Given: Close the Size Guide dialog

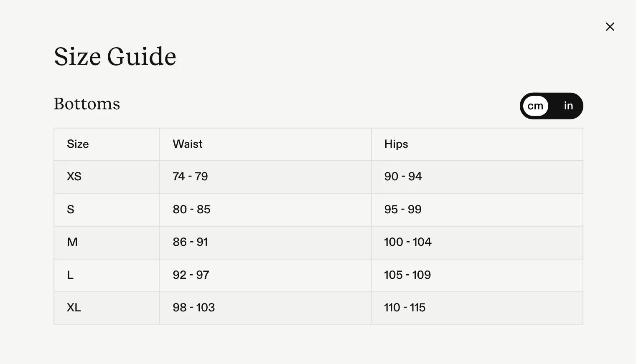Looking at the screenshot, I should pyautogui.click(x=610, y=27).
